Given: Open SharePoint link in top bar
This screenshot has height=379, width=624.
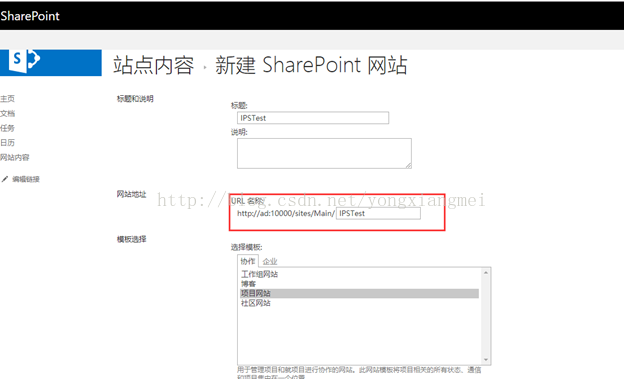Looking at the screenshot, I should [30, 16].
